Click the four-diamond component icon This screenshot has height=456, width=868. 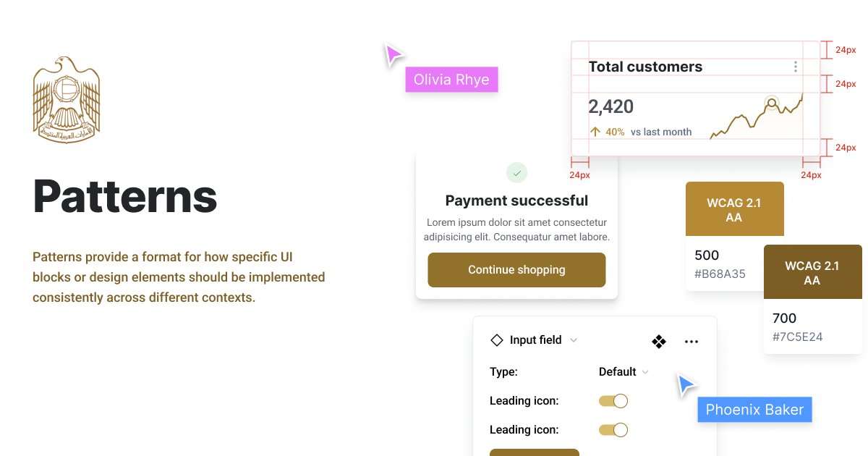point(659,341)
